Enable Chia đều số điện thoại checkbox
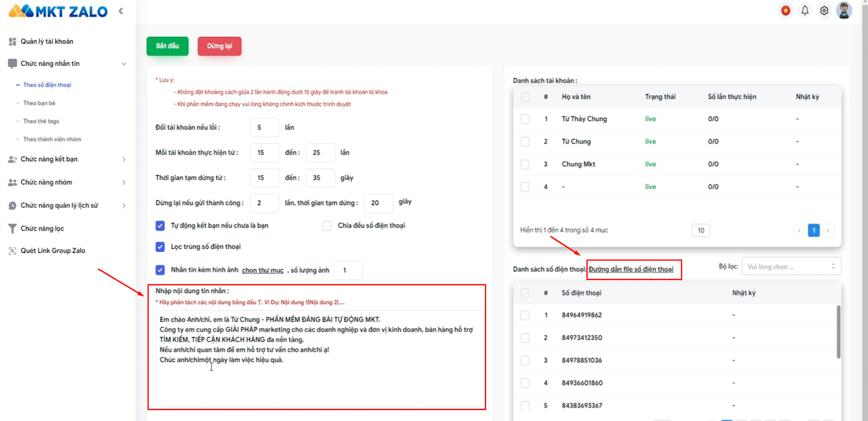This screenshot has height=421, width=868. point(327,226)
